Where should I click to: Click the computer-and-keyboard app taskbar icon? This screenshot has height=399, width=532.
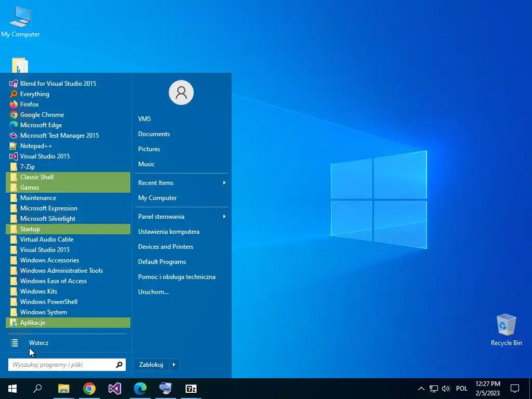[x=166, y=389]
